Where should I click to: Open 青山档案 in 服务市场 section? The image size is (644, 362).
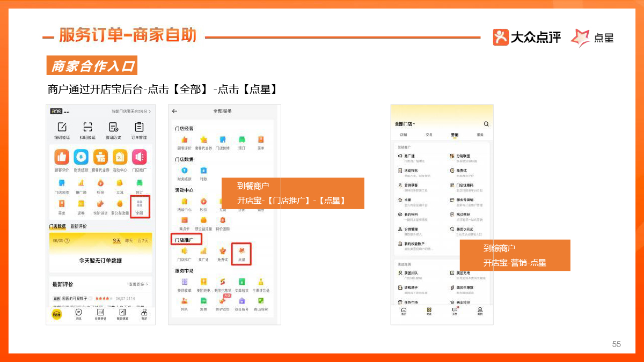pyautogui.click(x=261, y=304)
